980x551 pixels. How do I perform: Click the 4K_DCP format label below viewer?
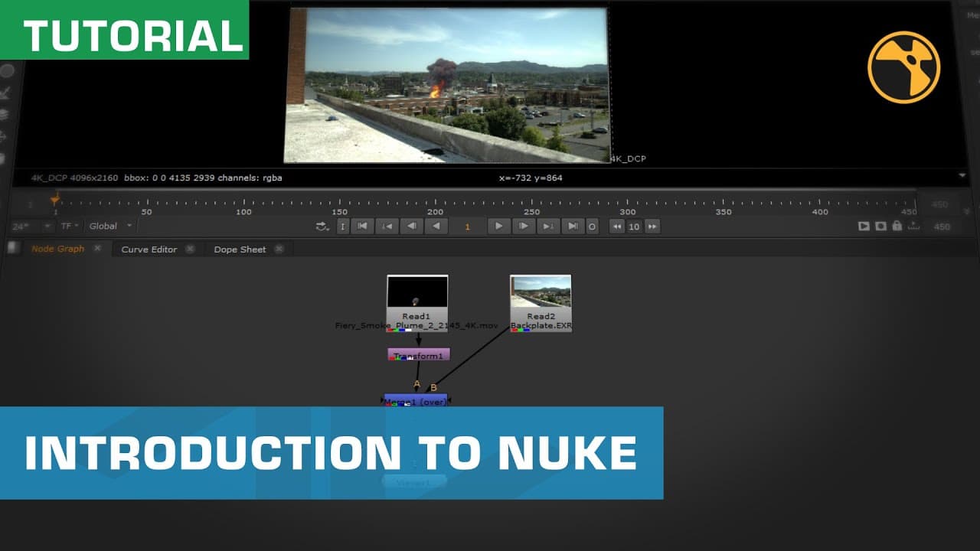[x=628, y=159]
